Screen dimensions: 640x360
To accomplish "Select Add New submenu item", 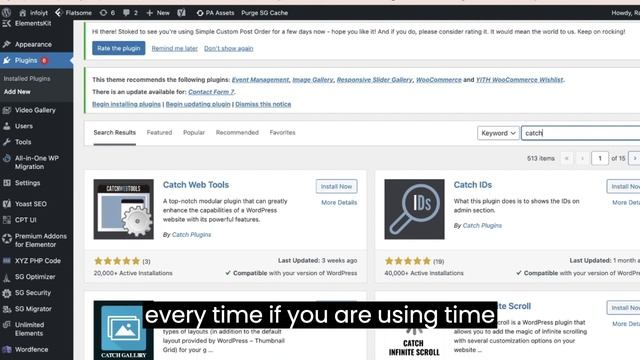I will 17,92.
